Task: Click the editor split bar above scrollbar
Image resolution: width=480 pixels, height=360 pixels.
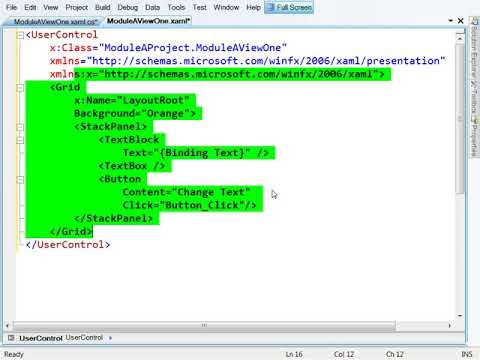Action: (x=460, y=32)
